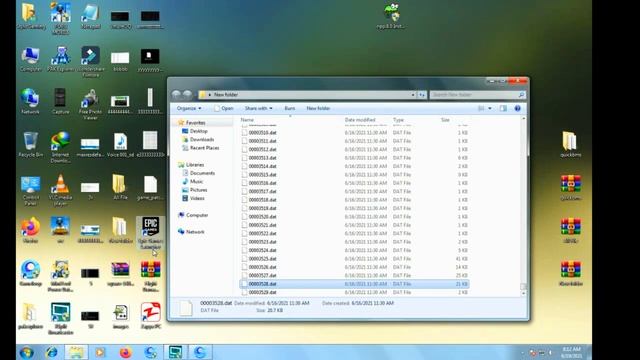640x360 pixels.
Task: Launch Firefox from the desktop shortcut
Action: (x=31, y=231)
